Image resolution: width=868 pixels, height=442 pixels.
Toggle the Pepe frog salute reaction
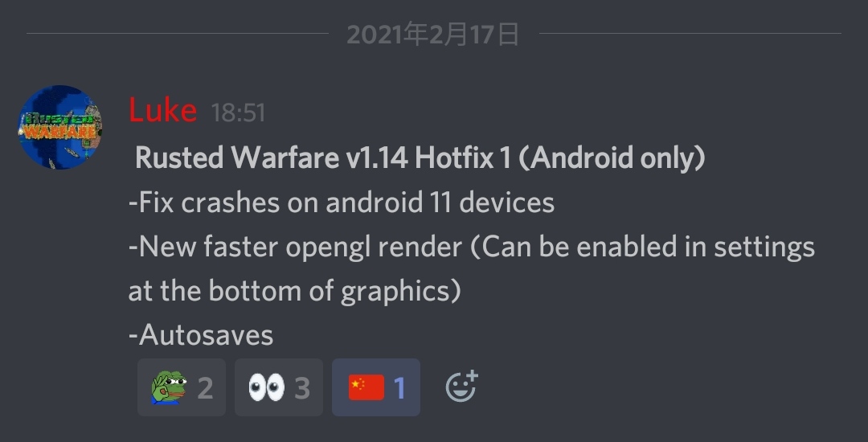[182, 387]
